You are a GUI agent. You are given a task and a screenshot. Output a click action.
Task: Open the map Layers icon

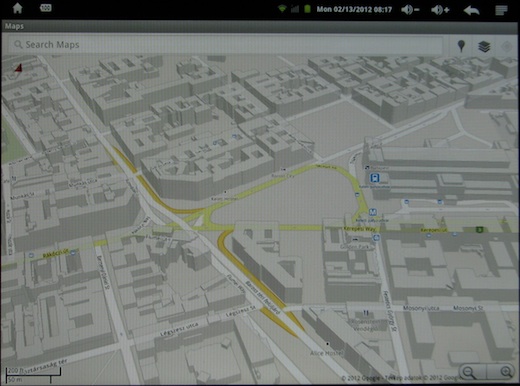click(484, 46)
